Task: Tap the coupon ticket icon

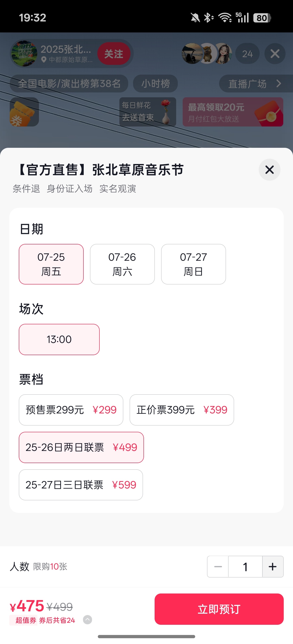Action: point(24,112)
